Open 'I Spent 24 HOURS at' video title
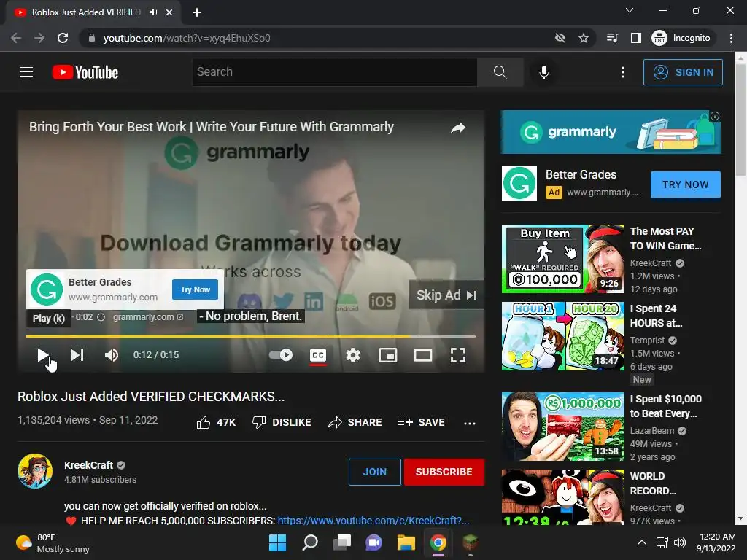The height and width of the screenshot is (560, 747). (656, 316)
